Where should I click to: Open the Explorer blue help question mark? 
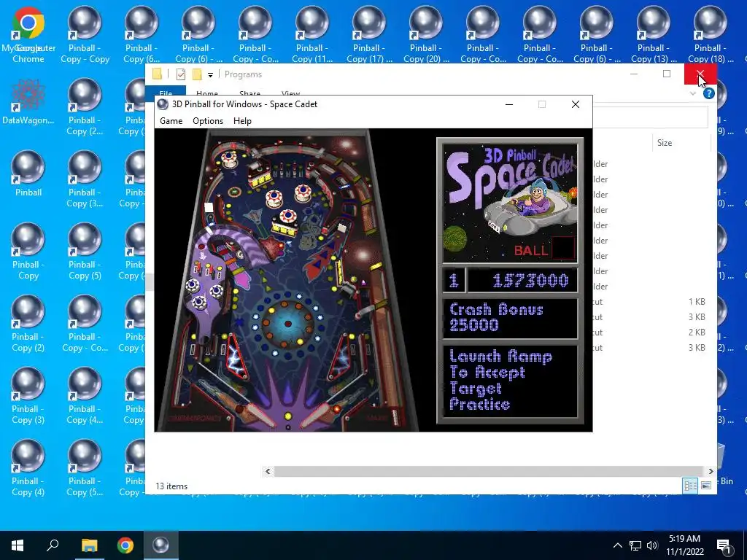pyautogui.click(x=708, y=93)
